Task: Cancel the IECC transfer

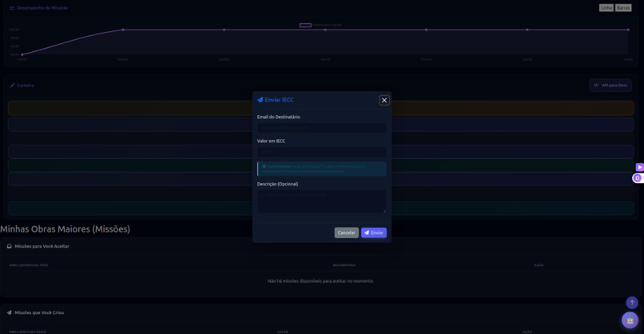Action: click(x=346, y=233)
